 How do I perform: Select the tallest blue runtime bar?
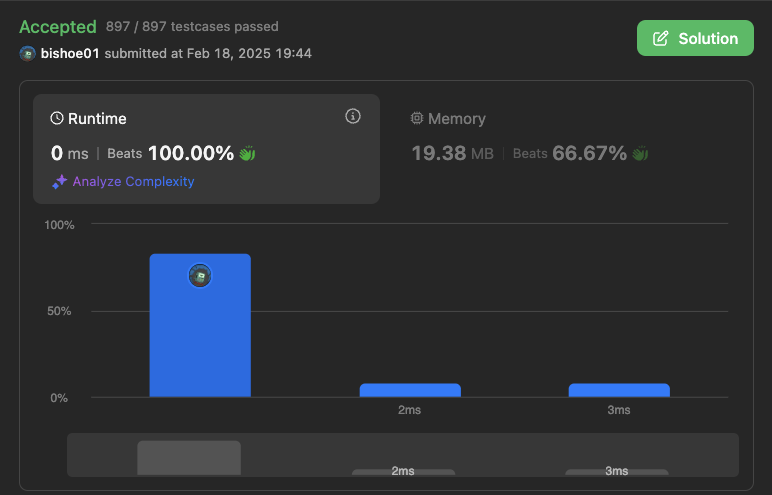tap(200, 325)
